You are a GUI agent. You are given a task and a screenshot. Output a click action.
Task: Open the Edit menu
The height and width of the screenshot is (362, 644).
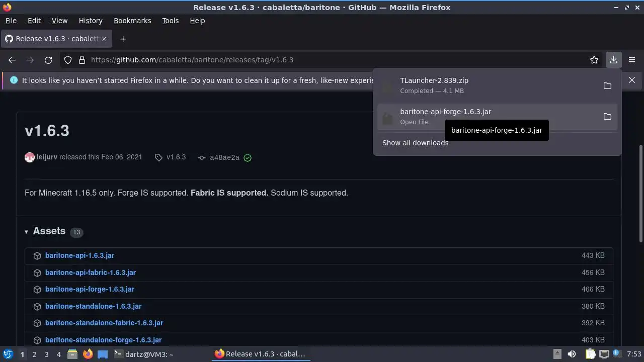34,21
